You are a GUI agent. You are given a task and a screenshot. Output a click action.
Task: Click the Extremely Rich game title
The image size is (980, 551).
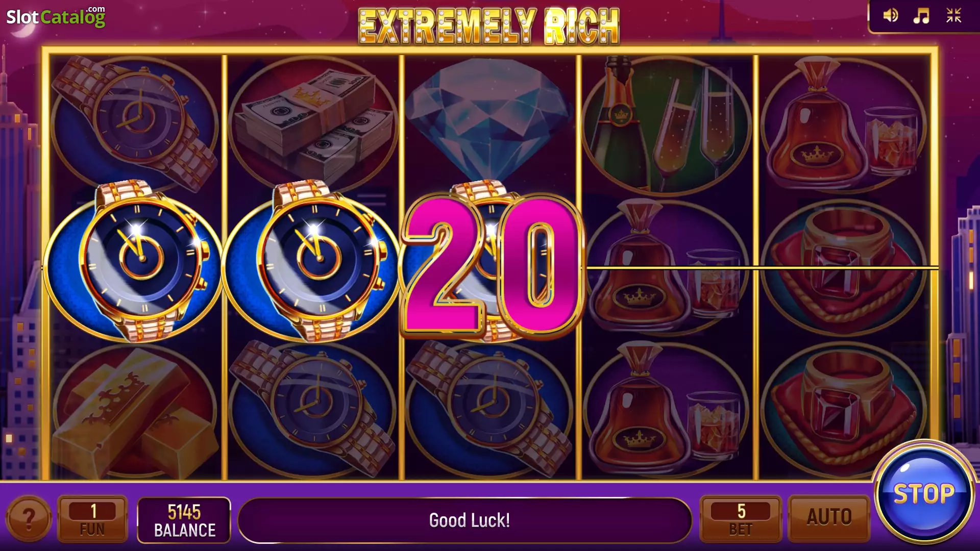(489, 26)
